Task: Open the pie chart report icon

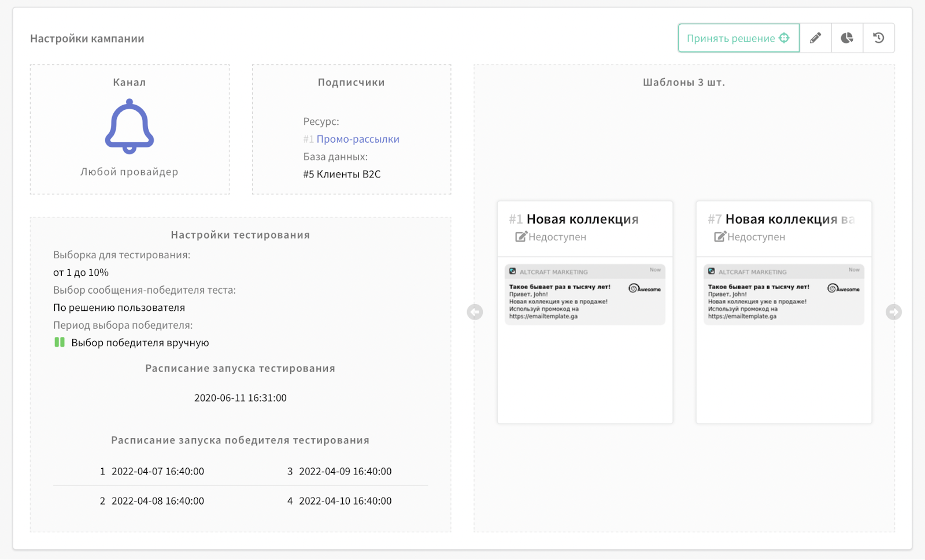Action: 847,38
